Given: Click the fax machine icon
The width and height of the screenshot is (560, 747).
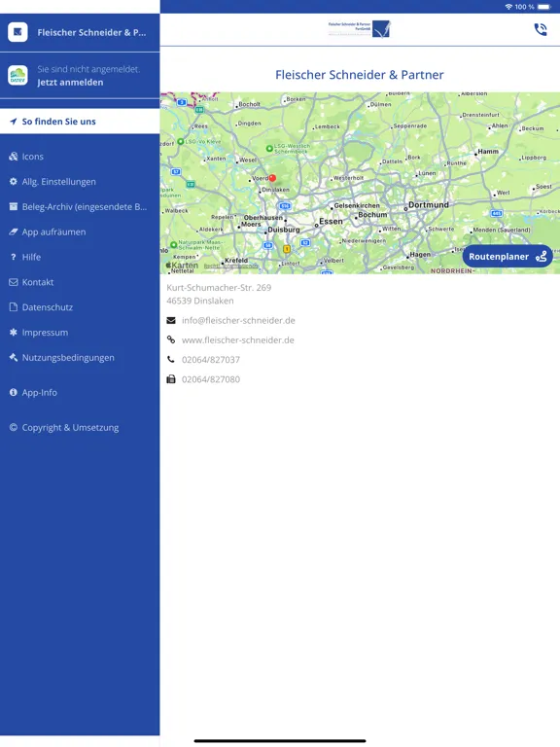Looking at the screenshot, I should click(171, 379).
